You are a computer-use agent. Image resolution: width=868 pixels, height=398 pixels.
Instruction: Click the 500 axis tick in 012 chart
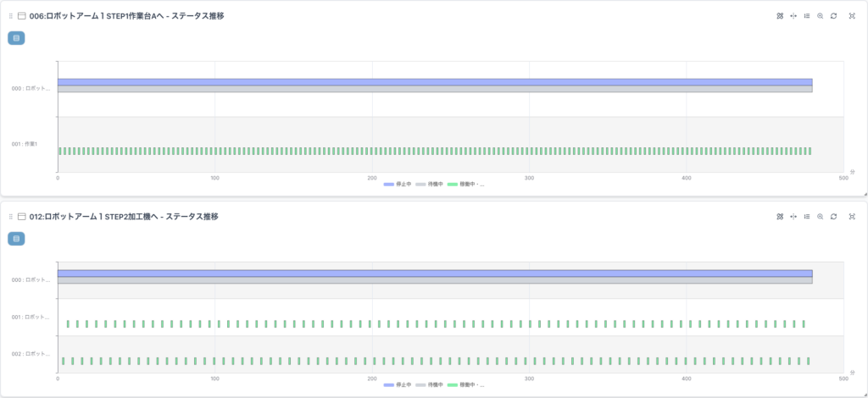843,379
